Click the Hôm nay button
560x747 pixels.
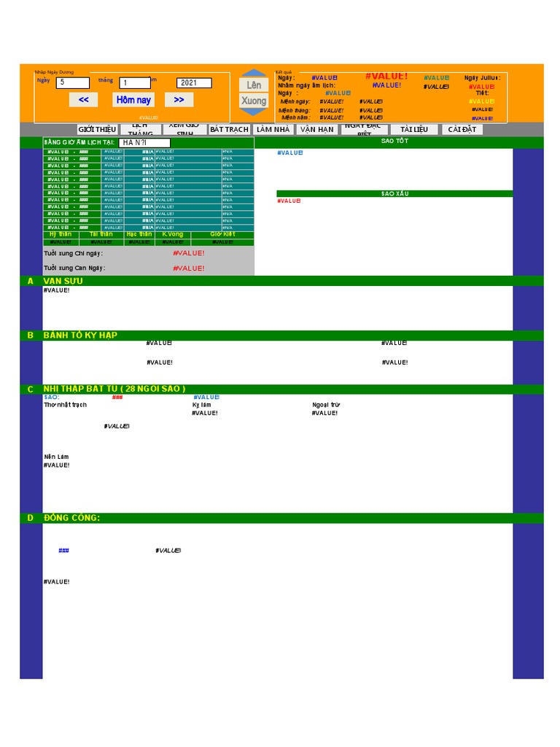pos(133,99)
